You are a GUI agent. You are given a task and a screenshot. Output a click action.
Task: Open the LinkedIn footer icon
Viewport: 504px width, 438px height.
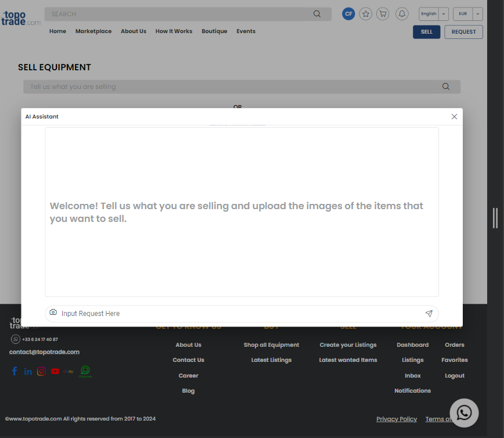(x=28, y=371)
